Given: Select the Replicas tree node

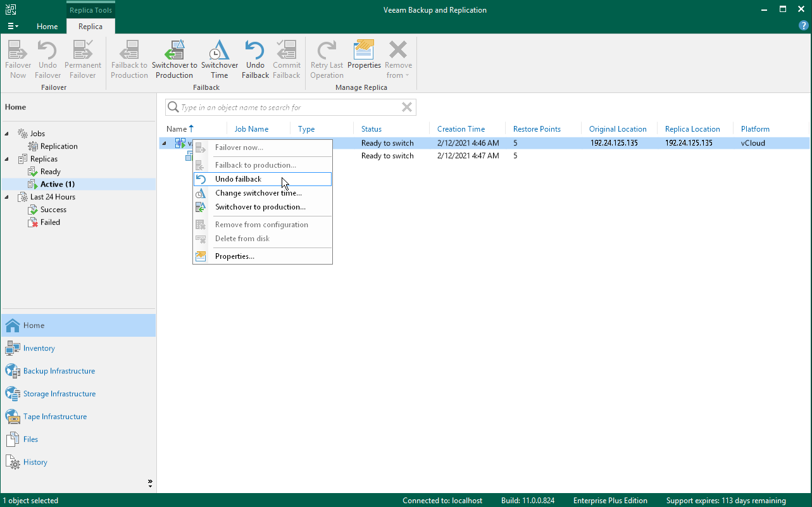Looking at the screenshot, I should pos(44,159).
